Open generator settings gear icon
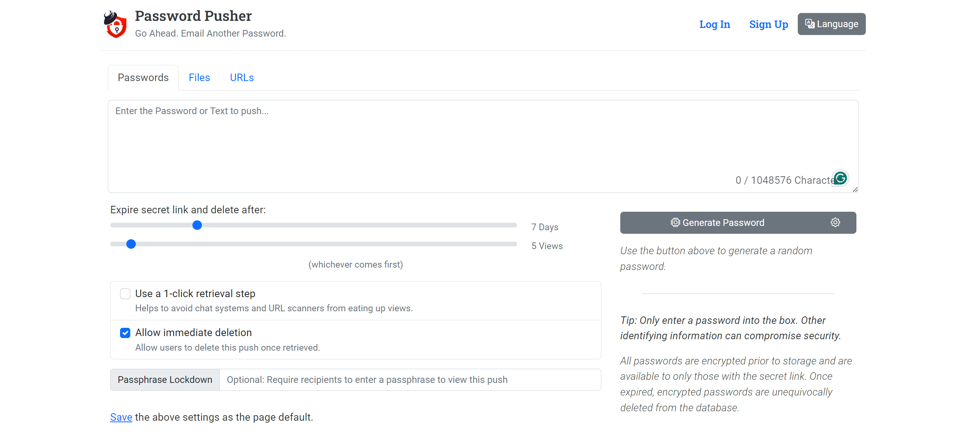 coord(835,223)
